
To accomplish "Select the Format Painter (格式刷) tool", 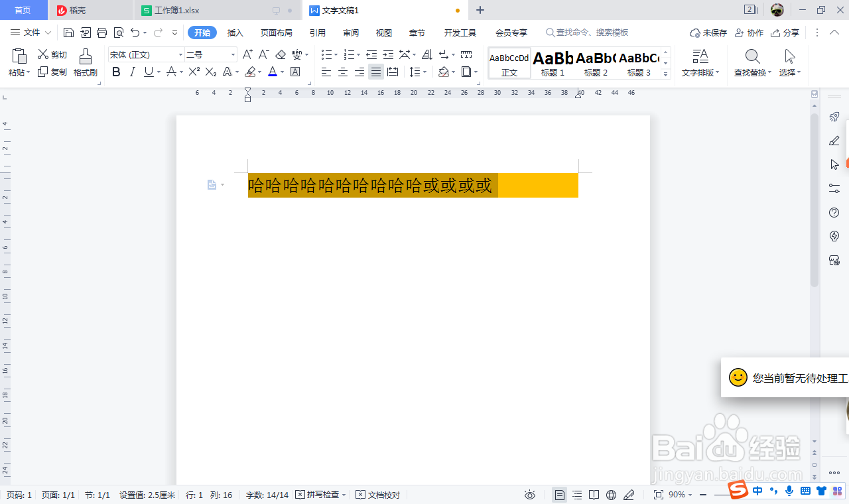I will [86, 63].
